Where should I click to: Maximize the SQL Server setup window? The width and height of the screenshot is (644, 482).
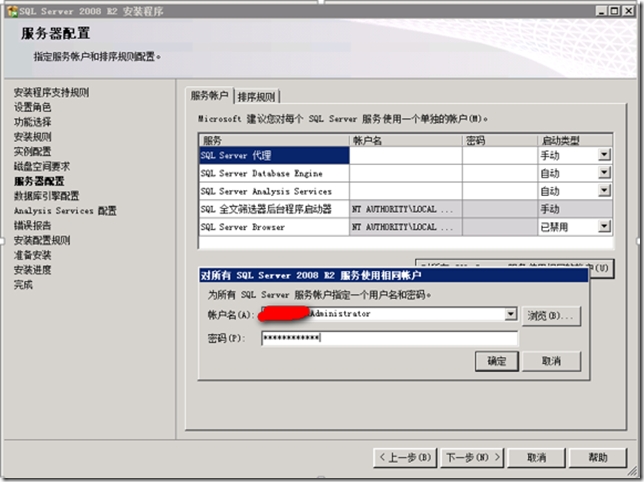click(614, 11)
